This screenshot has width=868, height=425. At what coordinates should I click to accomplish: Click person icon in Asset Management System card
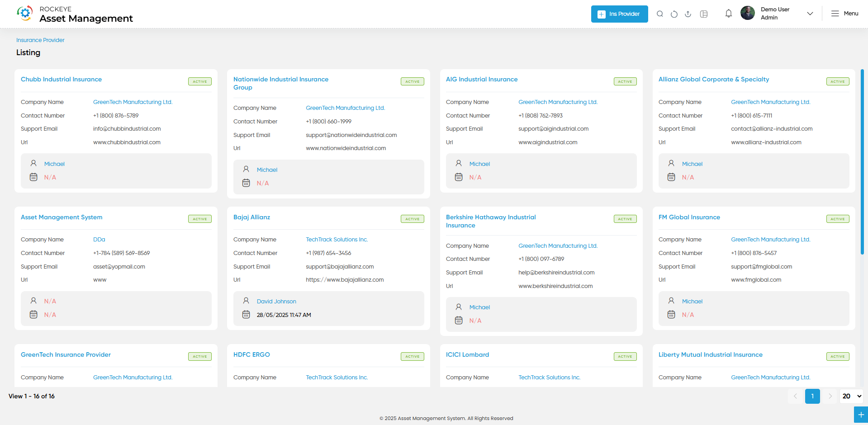click(x=33, y=301)
